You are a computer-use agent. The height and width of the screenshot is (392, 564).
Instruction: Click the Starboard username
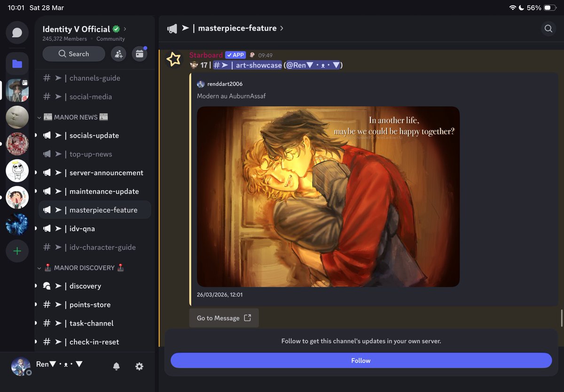click(x=206, y=55)
